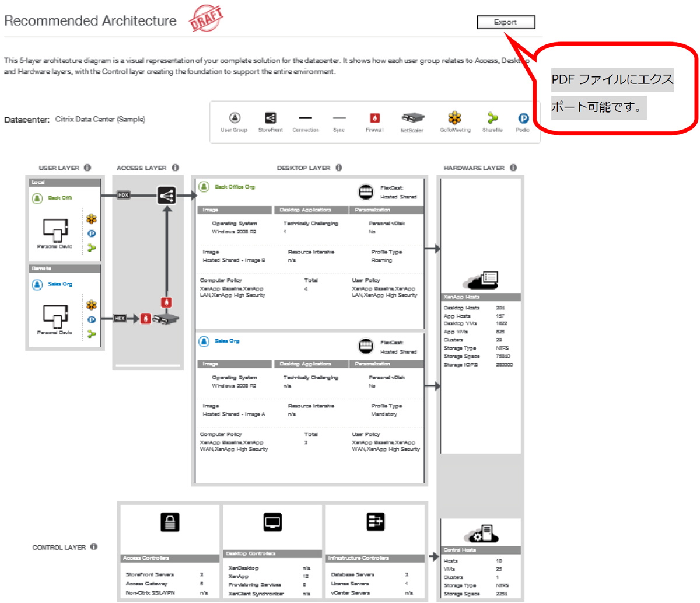Click the Export button
This screenshot has height=603, width=700.
(x=506, y=22)
